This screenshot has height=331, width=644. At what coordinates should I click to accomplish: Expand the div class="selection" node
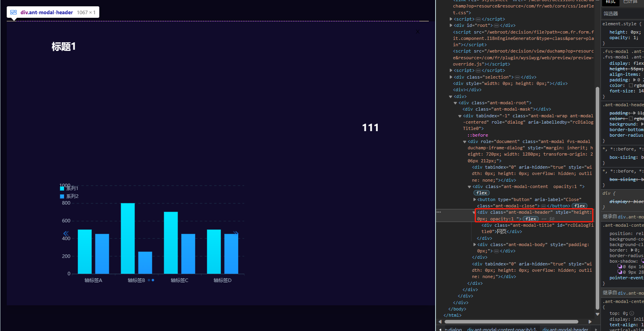click(x=451, y=77)
